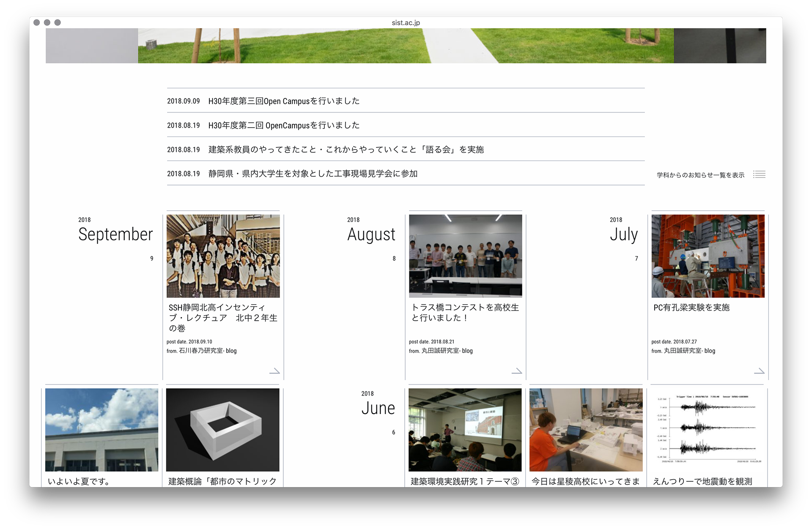Click the blue sky building photo thumbnail
812x529 pixels.
click(x=101, y=430)
